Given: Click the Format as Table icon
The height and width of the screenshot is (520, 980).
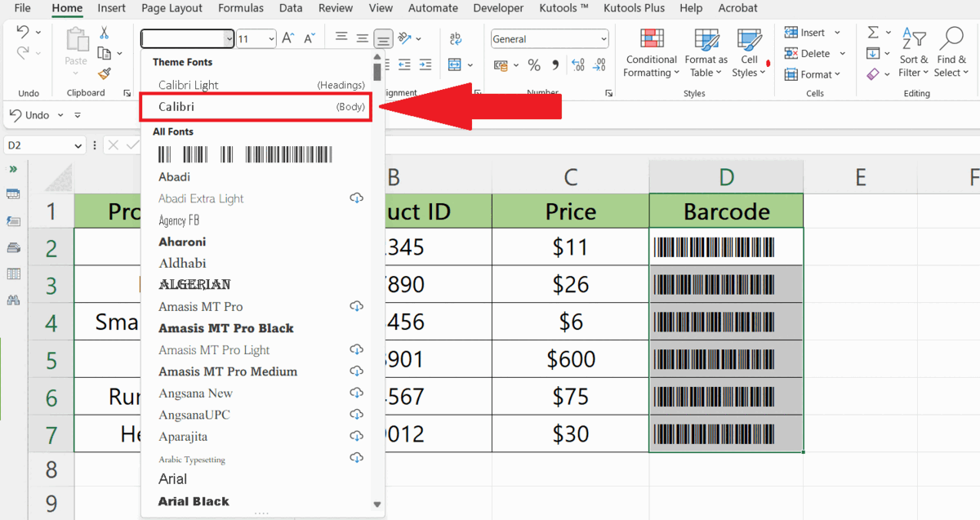Looking at the screenshot, I should coord(706,53).
